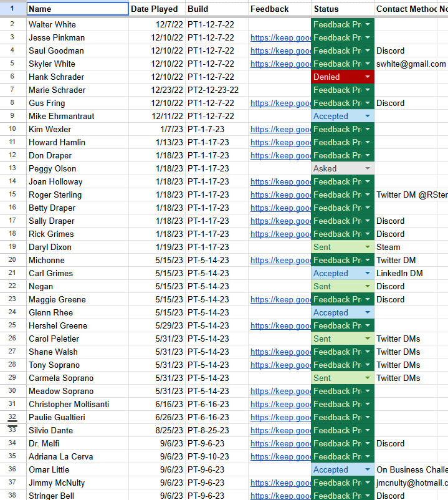Expand the Accepted status dropdown for Carl Grimes
This screenshot has height=500, width=448.
[x=368, y=273]
